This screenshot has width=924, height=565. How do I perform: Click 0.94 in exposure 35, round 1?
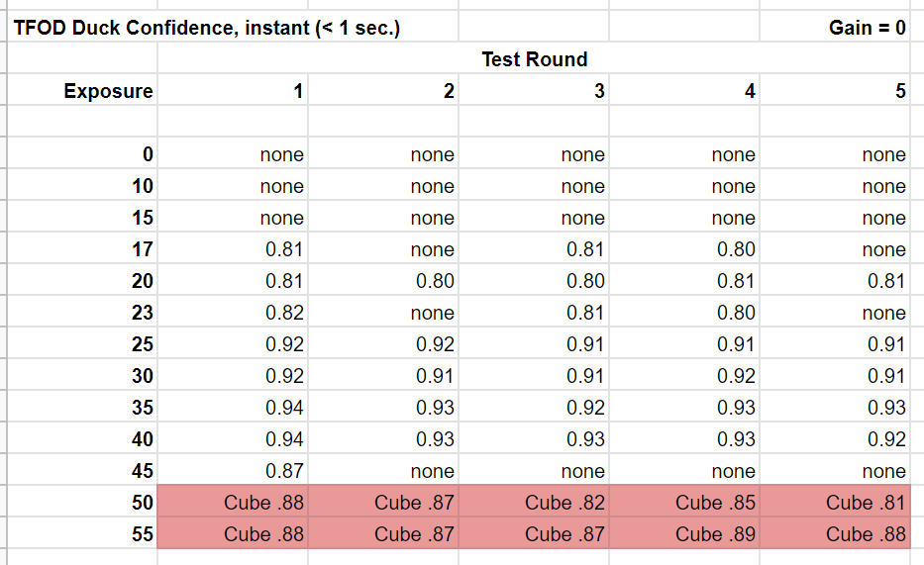[x=284, y=409]
